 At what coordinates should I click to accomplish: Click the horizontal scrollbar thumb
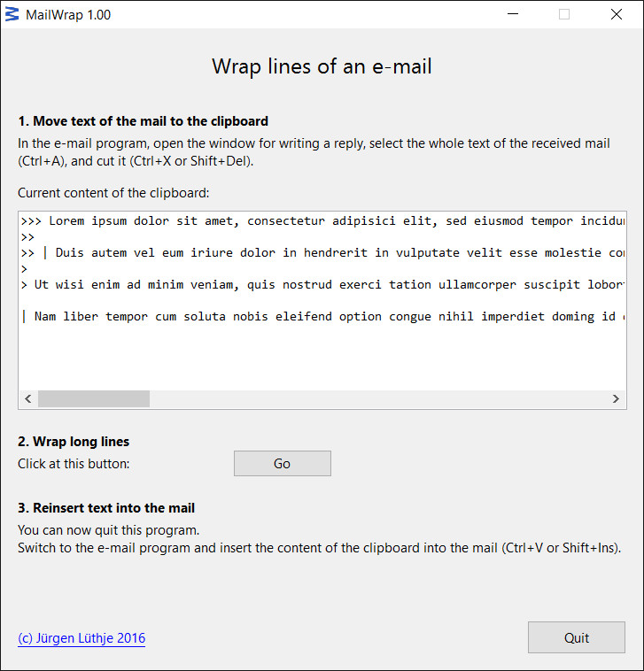tap(94, 399)
